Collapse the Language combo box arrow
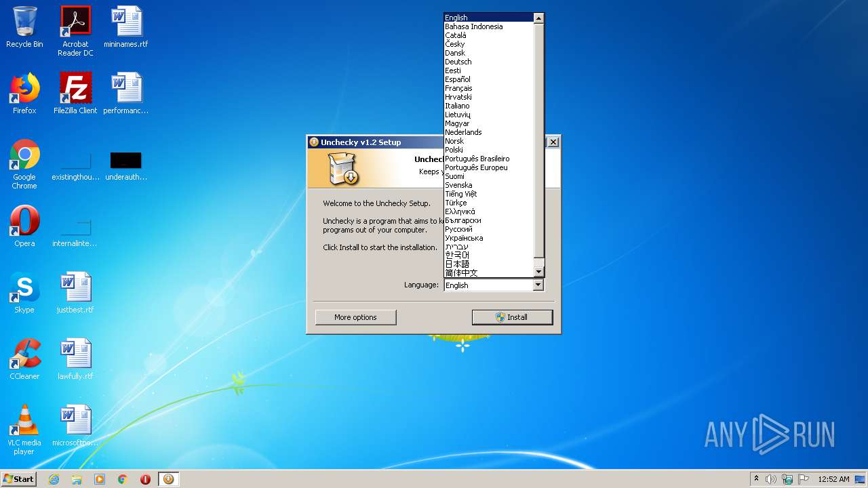 (538, 285)
